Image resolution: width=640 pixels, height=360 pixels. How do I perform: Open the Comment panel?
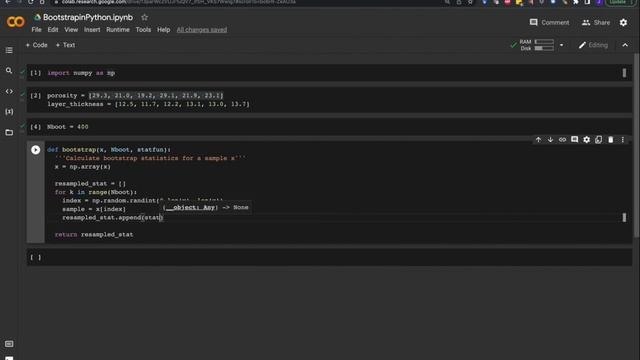(549, 22)
